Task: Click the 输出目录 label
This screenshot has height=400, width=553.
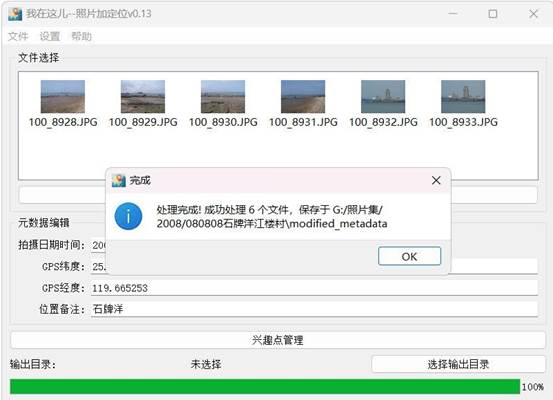Action: [x=33, y=364]
